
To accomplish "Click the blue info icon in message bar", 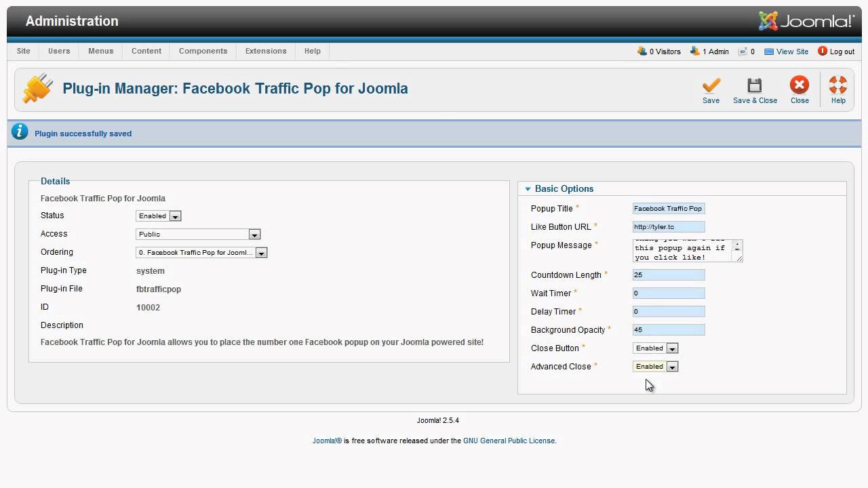I will click(20, 131).
